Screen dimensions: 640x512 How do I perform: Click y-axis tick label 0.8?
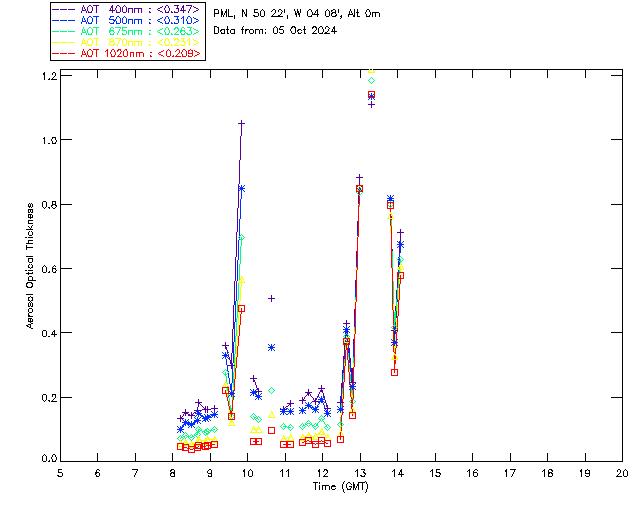click(49, 205)
